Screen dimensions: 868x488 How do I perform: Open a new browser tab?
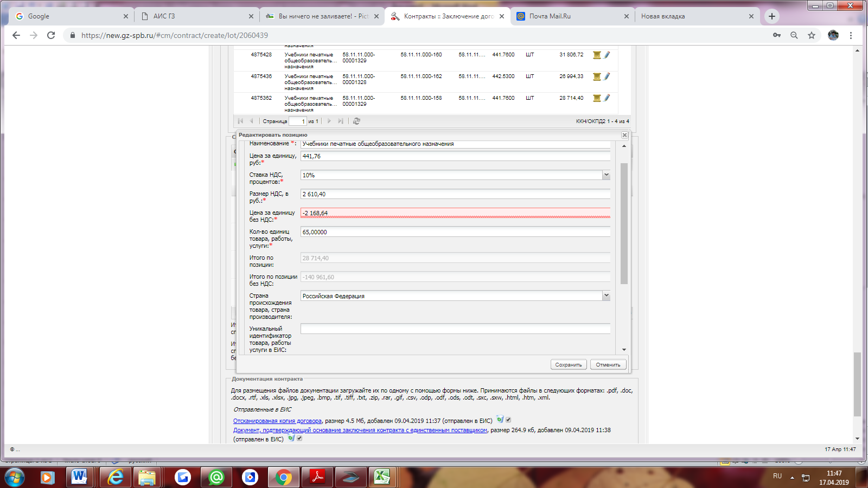tap(771, 16)
